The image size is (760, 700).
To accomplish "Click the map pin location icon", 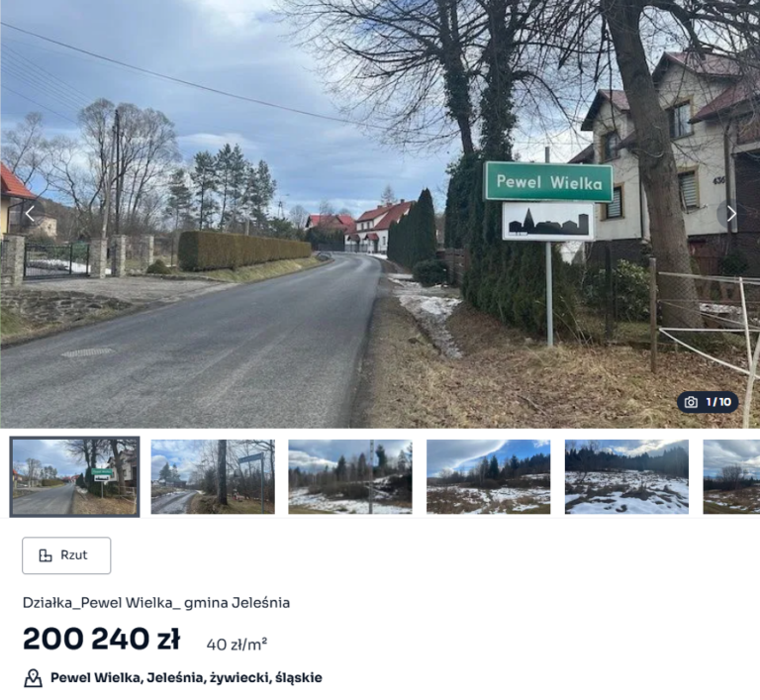I will click(x=33, y=677).
